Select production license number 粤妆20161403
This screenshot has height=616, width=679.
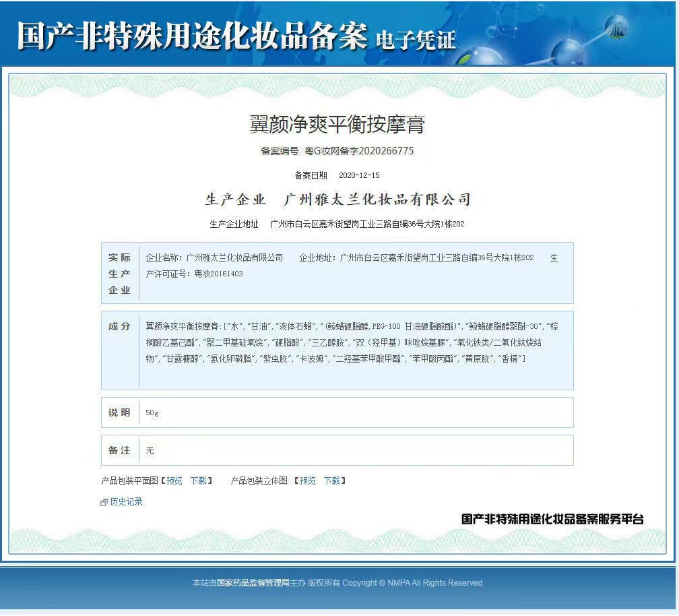coord(219,274)
